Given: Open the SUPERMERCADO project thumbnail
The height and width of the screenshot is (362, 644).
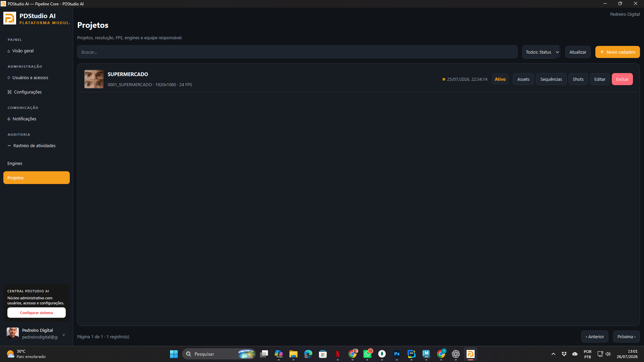Looking at the screenshot, I should coord(94,79).
